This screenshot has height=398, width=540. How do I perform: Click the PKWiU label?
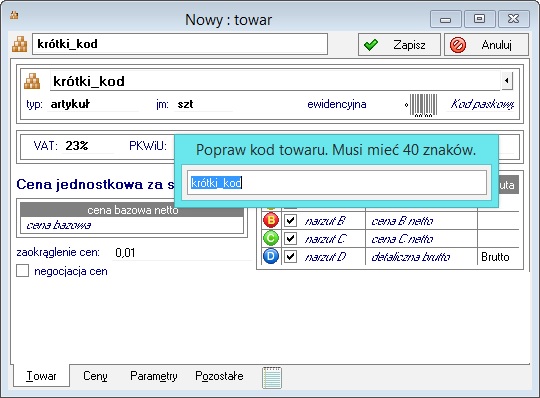point(148,146)
